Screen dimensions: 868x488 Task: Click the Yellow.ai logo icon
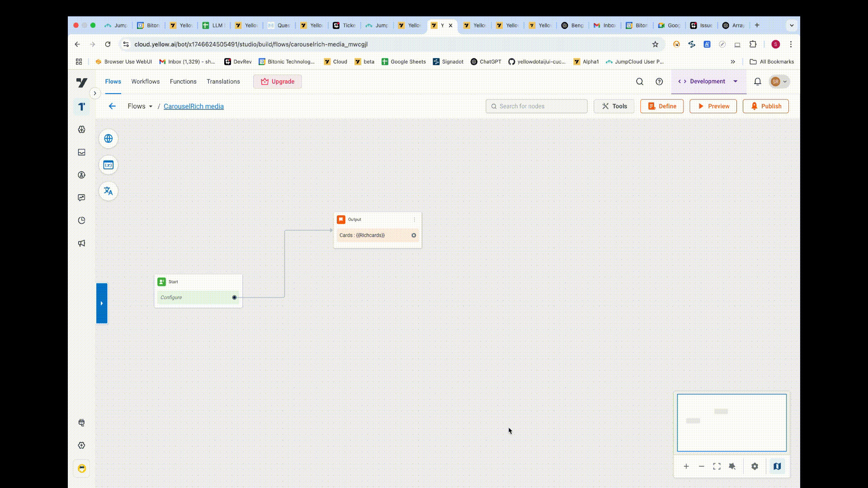(x=82, y=82)
